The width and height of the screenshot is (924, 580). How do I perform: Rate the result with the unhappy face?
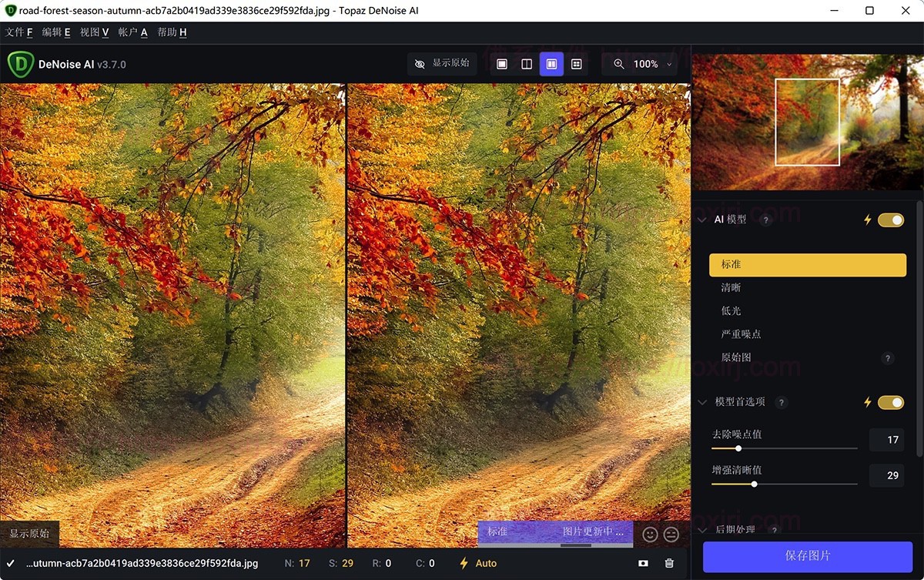point(671,534)
